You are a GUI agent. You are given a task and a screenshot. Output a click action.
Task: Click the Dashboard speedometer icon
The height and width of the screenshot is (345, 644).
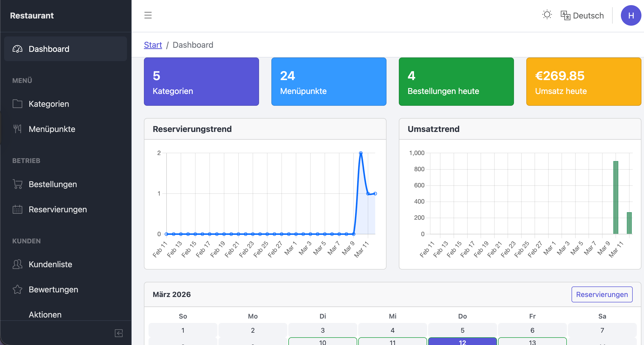(x=17, y=49)
